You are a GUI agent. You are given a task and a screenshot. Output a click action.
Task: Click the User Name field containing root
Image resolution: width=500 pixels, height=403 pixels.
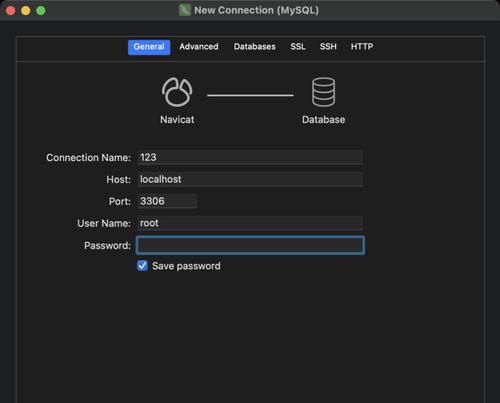pos(250,223)
